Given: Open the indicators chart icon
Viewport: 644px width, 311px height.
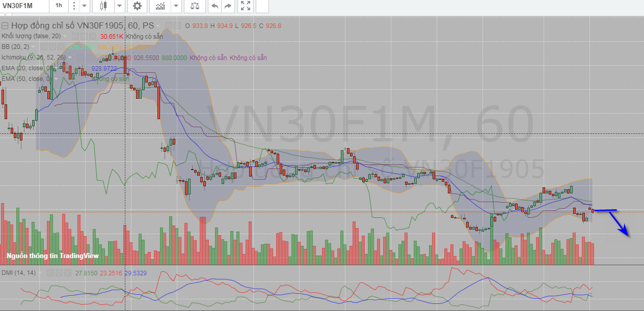Looking at the screenshot, I should click(x=160, y=6).
